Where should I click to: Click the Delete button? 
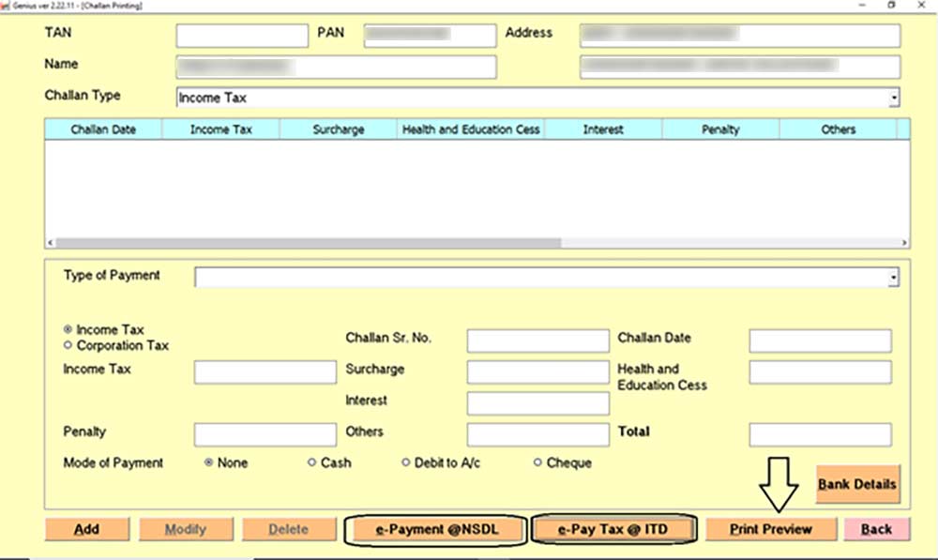point(289,529)
